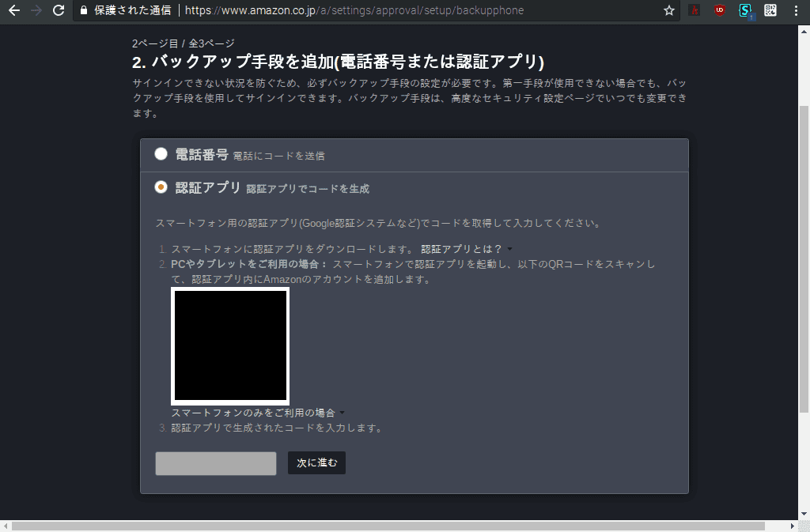Select the 電話番号 radio option

161,154
